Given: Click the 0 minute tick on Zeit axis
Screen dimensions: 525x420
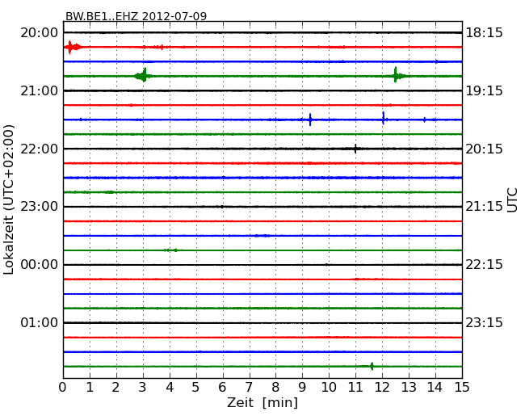Looking at the screenshot, I should pyautogui.click(x=63, y=387).
